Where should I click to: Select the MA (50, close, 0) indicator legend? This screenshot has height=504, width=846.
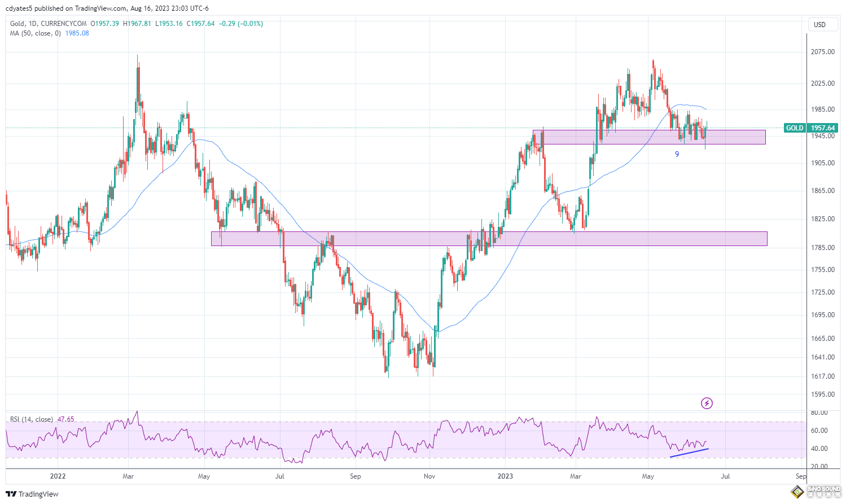tap(35, 33)
